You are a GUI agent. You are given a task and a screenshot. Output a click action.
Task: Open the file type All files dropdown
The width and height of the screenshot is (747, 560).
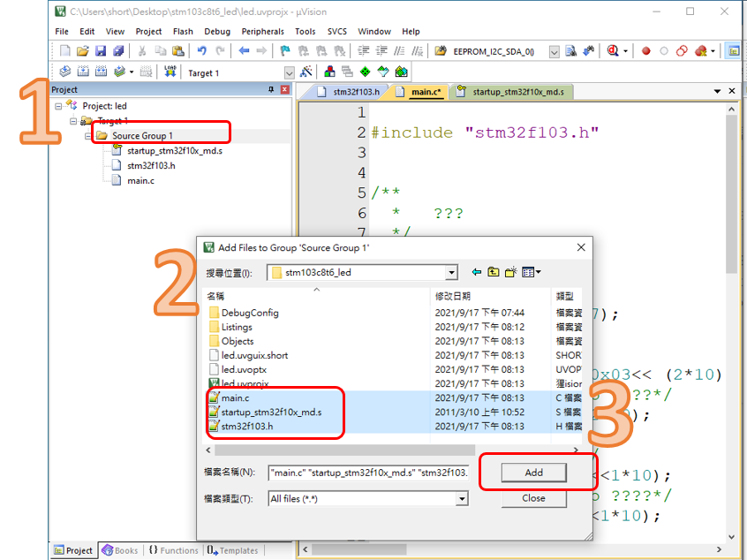pos(462,499)
